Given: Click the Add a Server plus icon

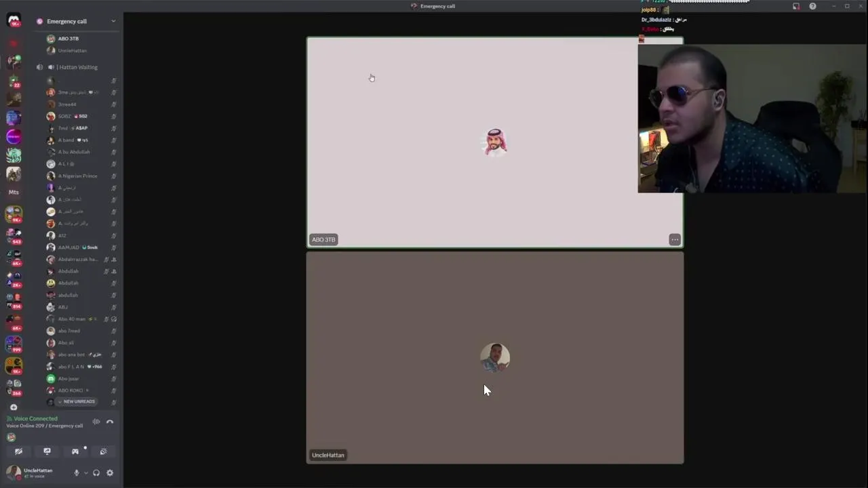Looking at the screenshot, I should [14, 407].
